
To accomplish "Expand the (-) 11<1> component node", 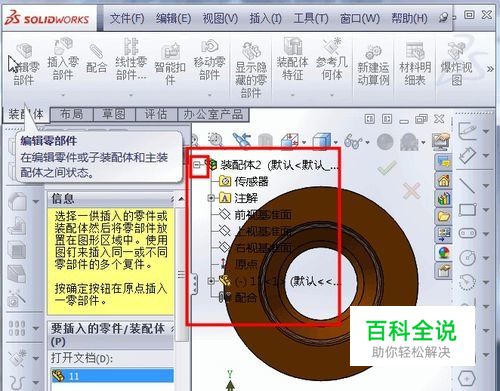I will (x=211, y=281).
